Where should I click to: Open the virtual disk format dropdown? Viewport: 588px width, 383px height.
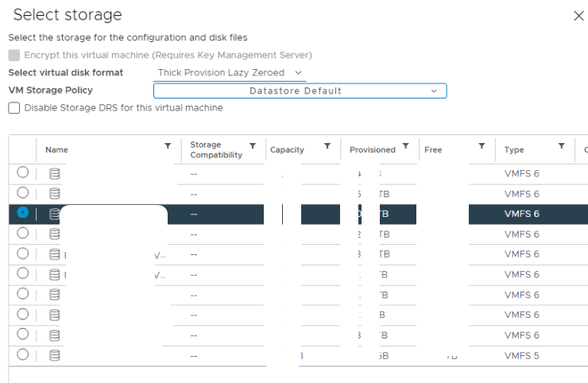pos(230,72)
